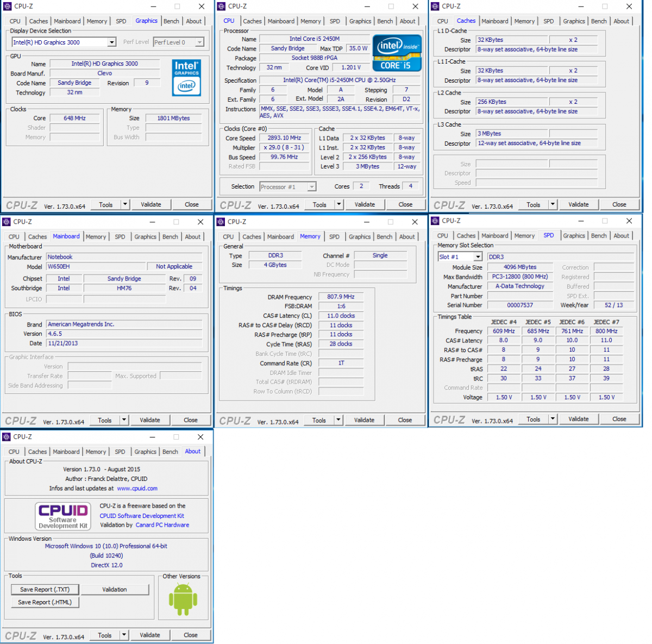Click Validate button in CPU window
This screenshot has height=644, width=652.
365,205
